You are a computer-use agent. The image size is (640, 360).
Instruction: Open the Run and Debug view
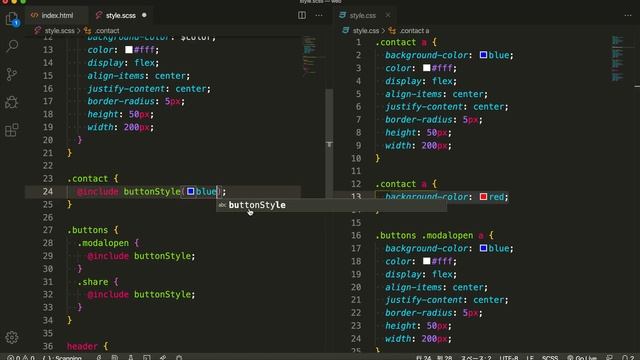12,102
